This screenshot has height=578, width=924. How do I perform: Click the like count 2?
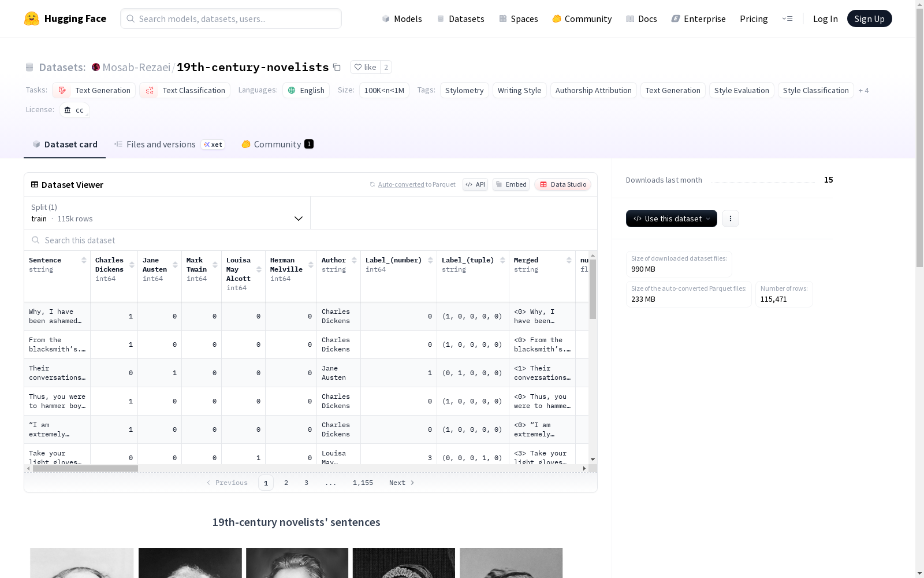[386, 67]
